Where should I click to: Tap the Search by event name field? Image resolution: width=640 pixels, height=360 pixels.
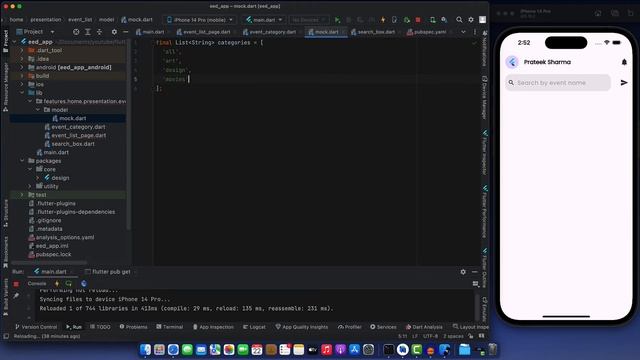[x=558, y=82]
